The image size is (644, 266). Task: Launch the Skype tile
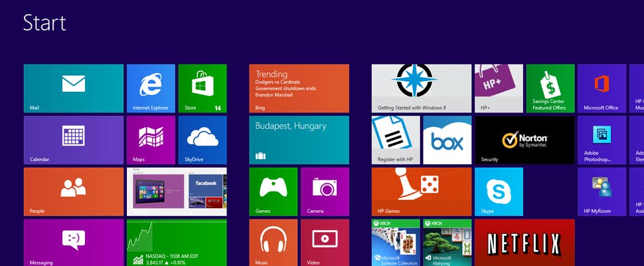click(499, 192)
